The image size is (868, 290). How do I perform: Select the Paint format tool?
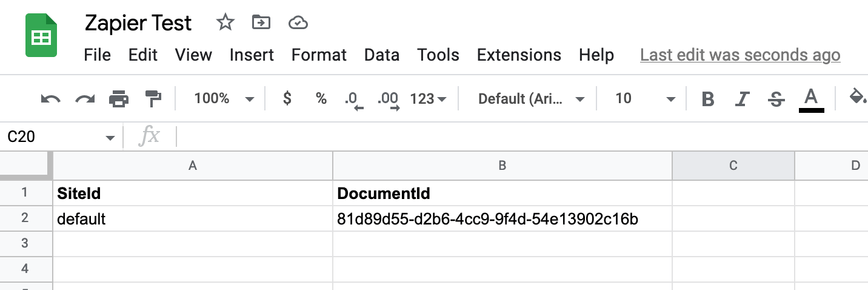pyautogui.click(x=153, y=98)
